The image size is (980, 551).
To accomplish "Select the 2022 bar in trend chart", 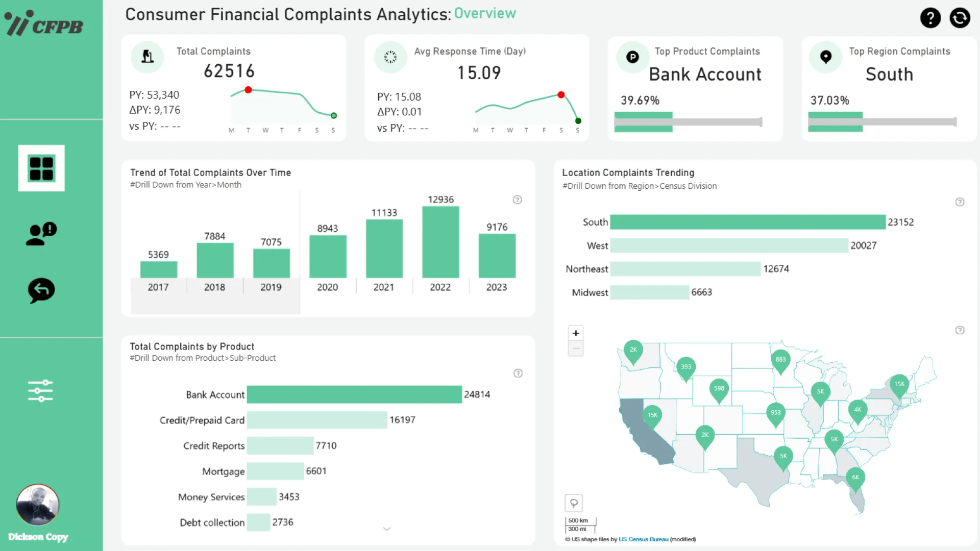I will pos(440,242).
